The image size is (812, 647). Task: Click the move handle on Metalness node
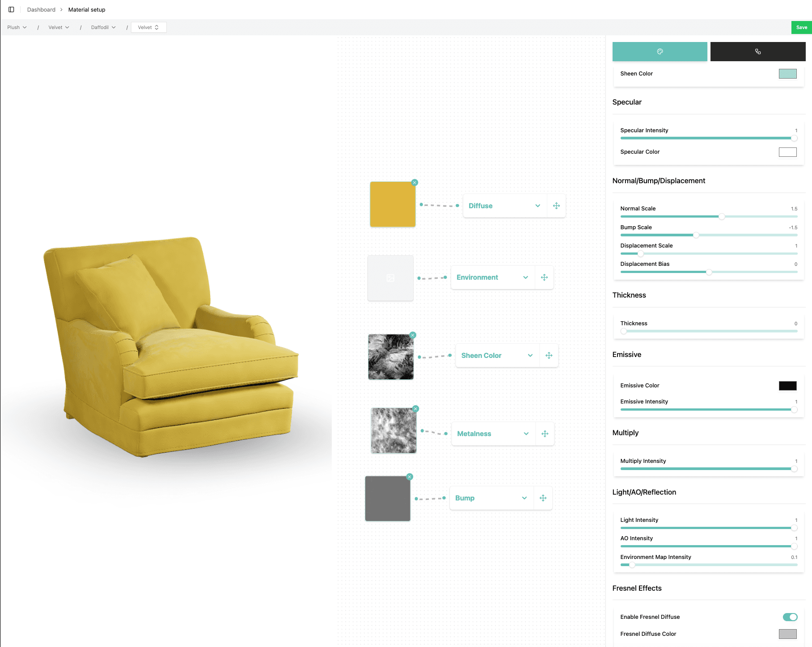click(x=545, y=434)
